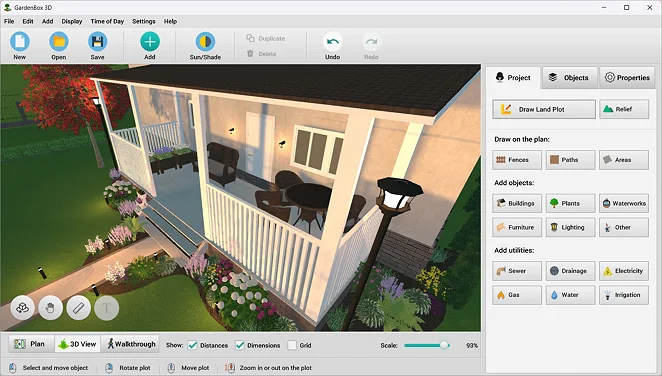Open the Edit menu

[x=28, y=21]
